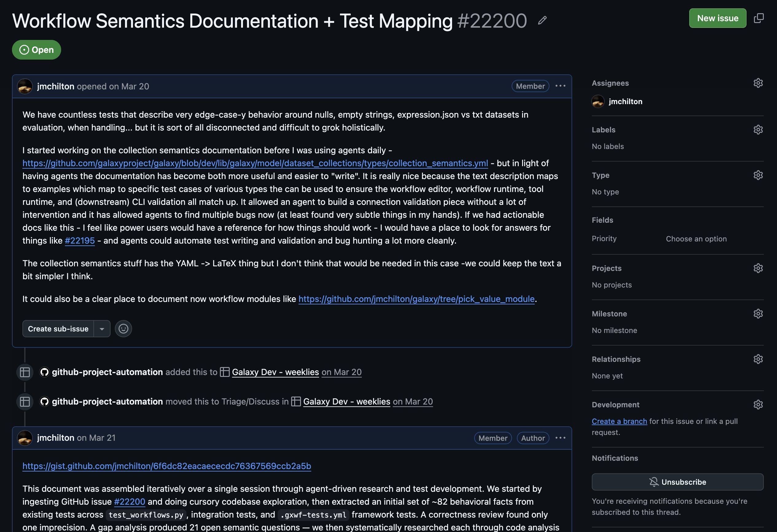Copy issue link using the copy icon

(x=759, y=18)
